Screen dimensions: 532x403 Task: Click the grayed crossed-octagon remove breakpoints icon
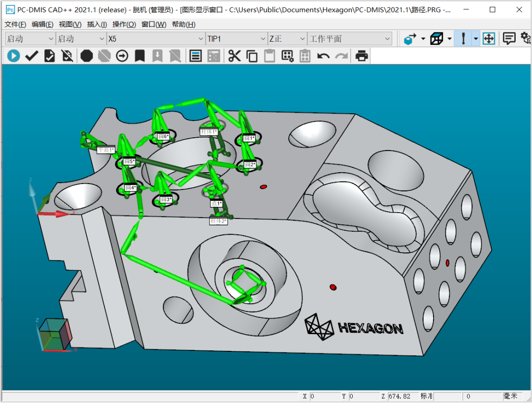coord(104,56)
